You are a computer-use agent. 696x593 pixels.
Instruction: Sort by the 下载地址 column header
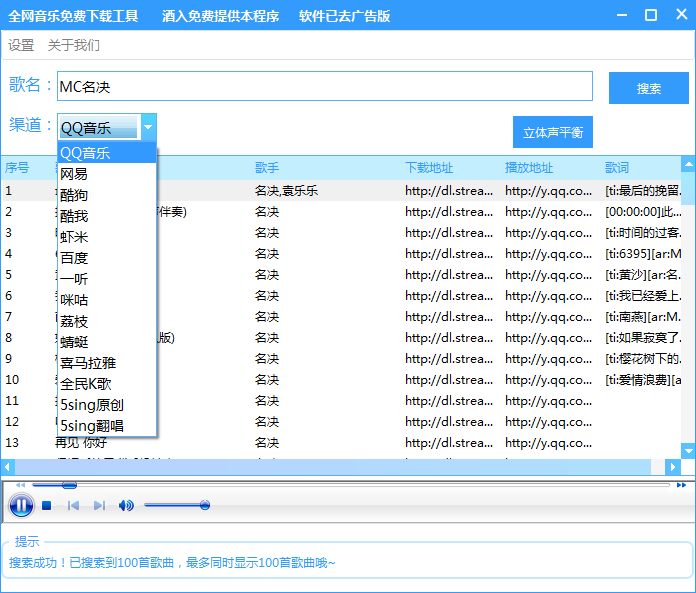(x=429, y=168)
